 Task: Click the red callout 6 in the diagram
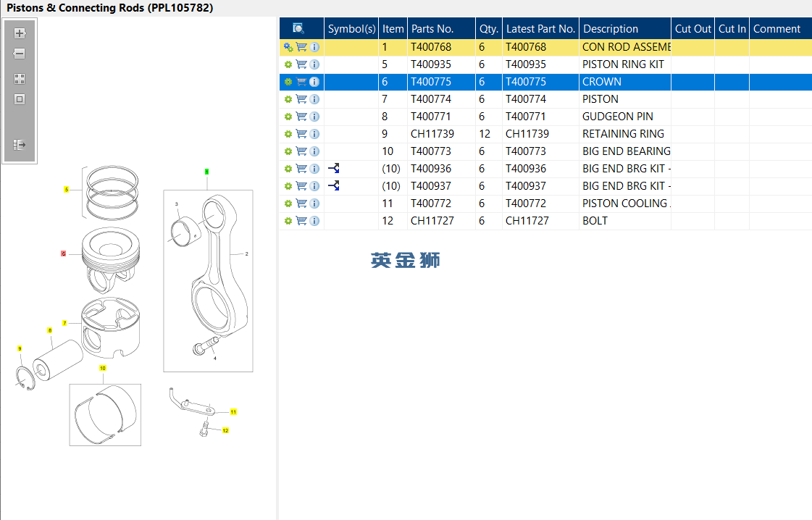tap(63, 253)
